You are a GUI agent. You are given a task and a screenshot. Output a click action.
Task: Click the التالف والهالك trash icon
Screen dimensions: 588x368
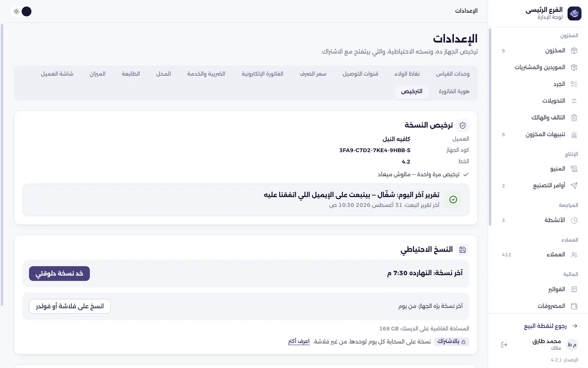(x=574, y=118)
